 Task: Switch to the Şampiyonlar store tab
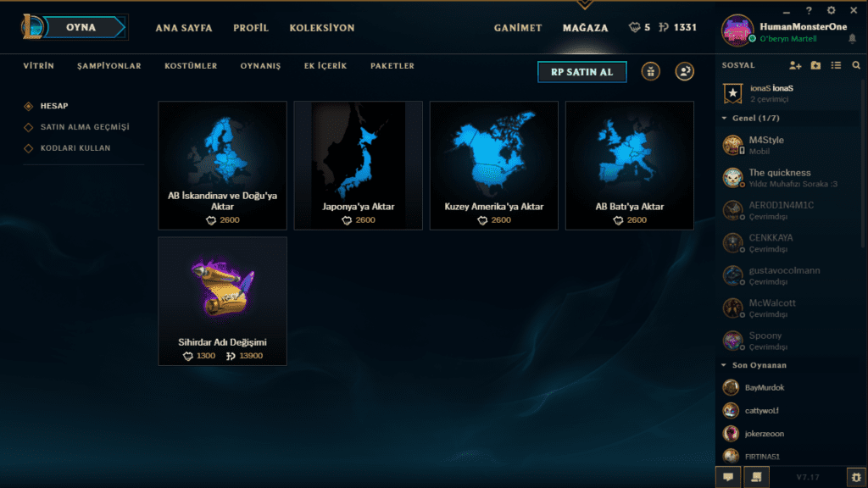[109, 66]
